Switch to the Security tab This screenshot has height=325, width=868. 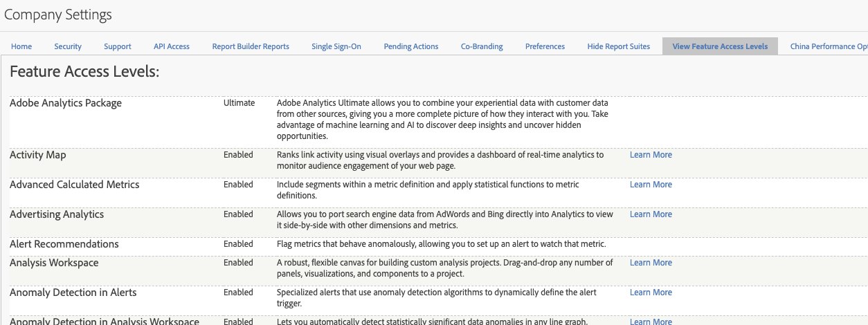(x=68, y=46)
